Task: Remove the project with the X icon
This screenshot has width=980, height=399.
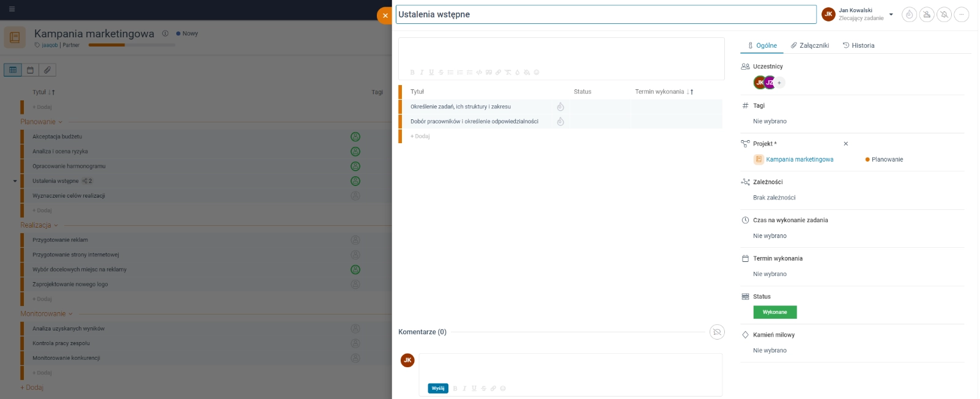Action: [x=846, y=144]
